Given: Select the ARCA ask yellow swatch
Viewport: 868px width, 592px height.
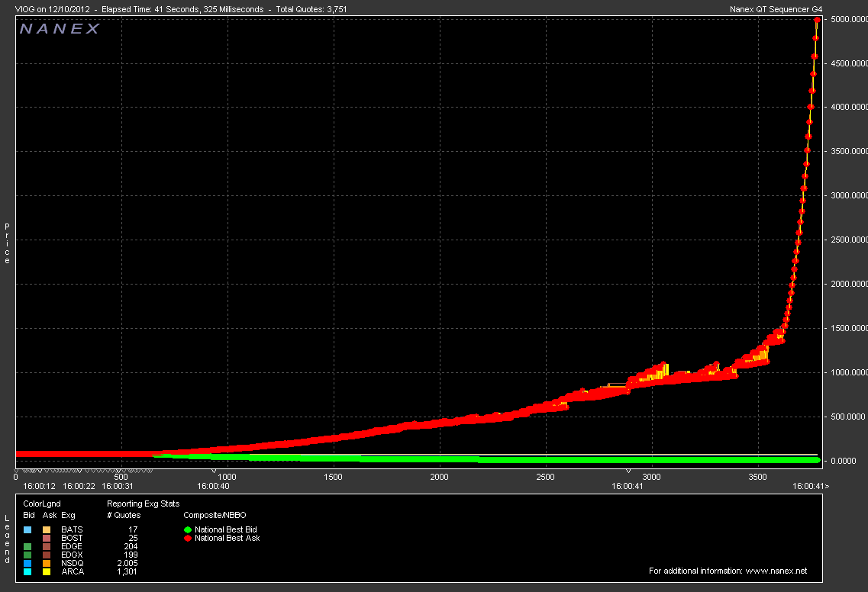Looking at the screenshot, I should click(47, 571).
